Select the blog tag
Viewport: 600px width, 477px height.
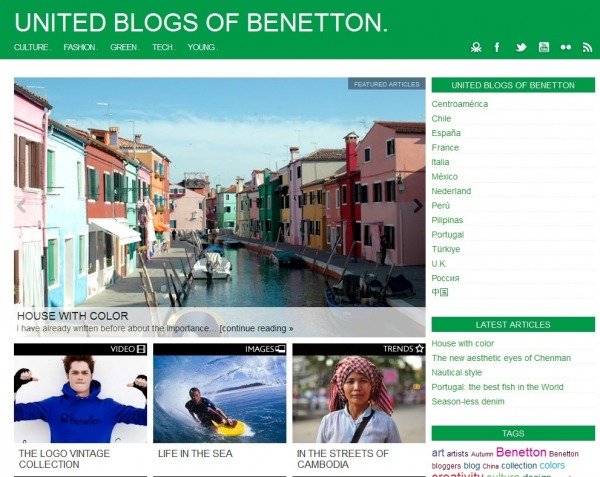pyautogui.click(x=471, y=466)
